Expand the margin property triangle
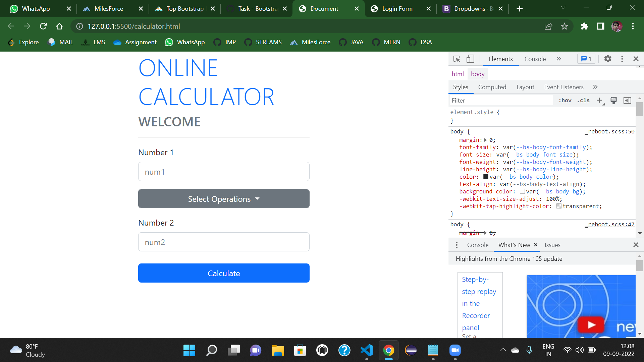Viewport: 644px width, 362px height. pyautogui.click(x=485, y=140)
